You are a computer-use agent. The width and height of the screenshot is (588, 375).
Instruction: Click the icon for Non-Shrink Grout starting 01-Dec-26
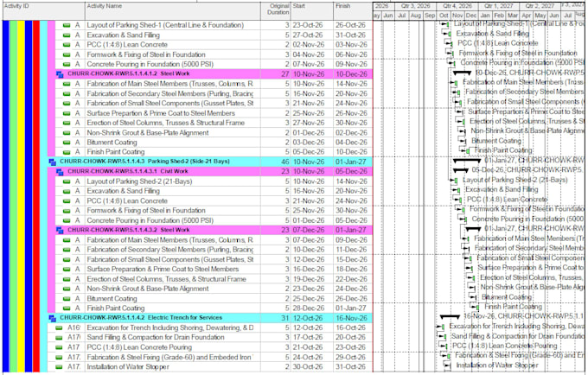click(67, 133)
